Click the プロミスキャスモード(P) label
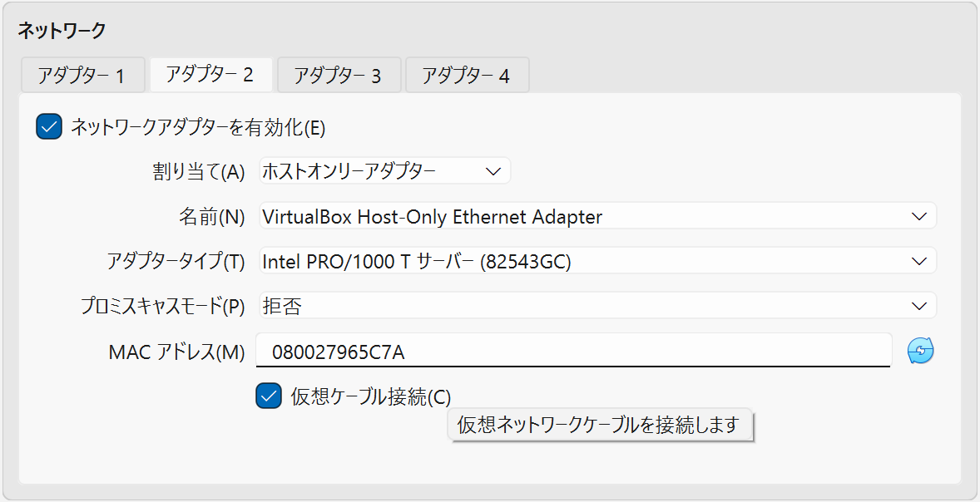This screenshot has height=502, width=980. pyautogui.click(x=163, y=307)
